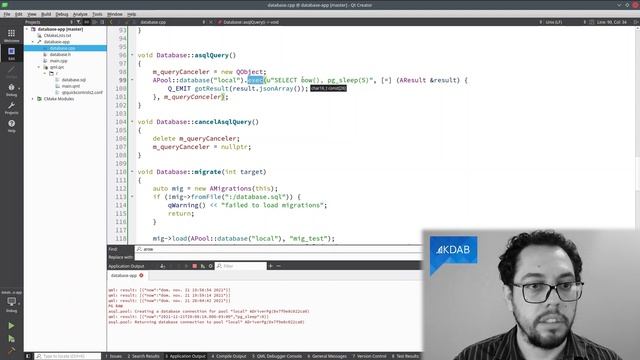Fold the if block at line 113
This screenshot has width=640, height=360.
pyautogui.click(x=132, y=197)
